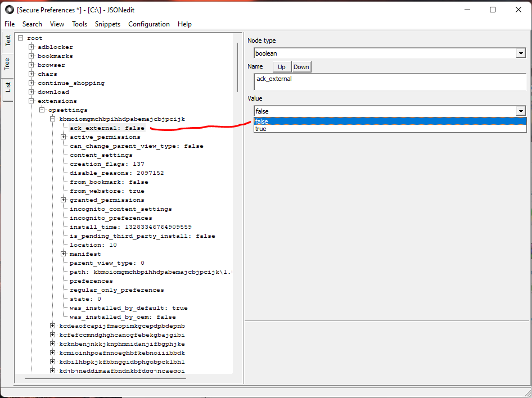This screenshot has width=532, height=398.
Task: Expand the kcdeaofcapijfmeopimkgcepdpbdepnb node
Action: tap(53, 326)
